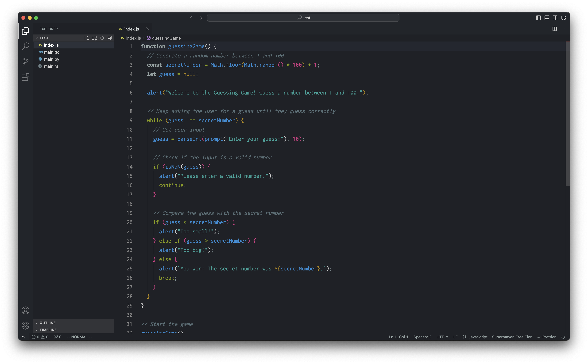Open remote window indicator in status bar

pos(23,337)
